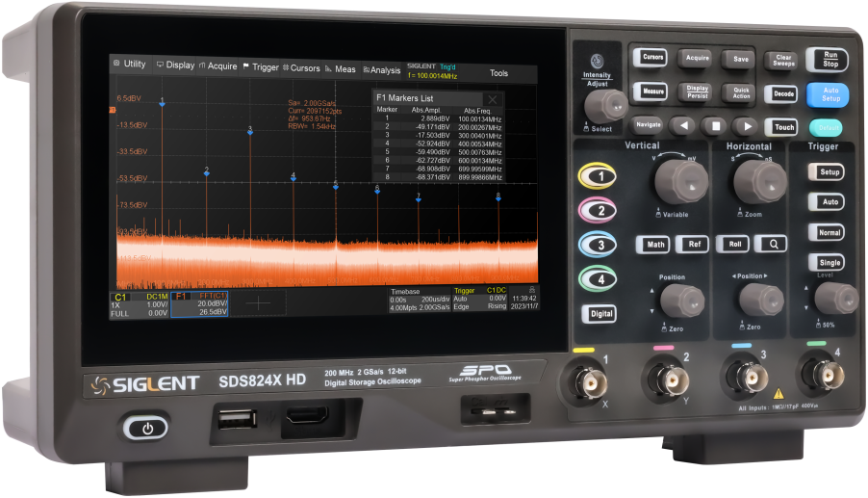Image resolution: width=868 pixels, height=498 pixels.
Task: Push the Ref button
Action: pyautogui.click(x=693, y=245)
